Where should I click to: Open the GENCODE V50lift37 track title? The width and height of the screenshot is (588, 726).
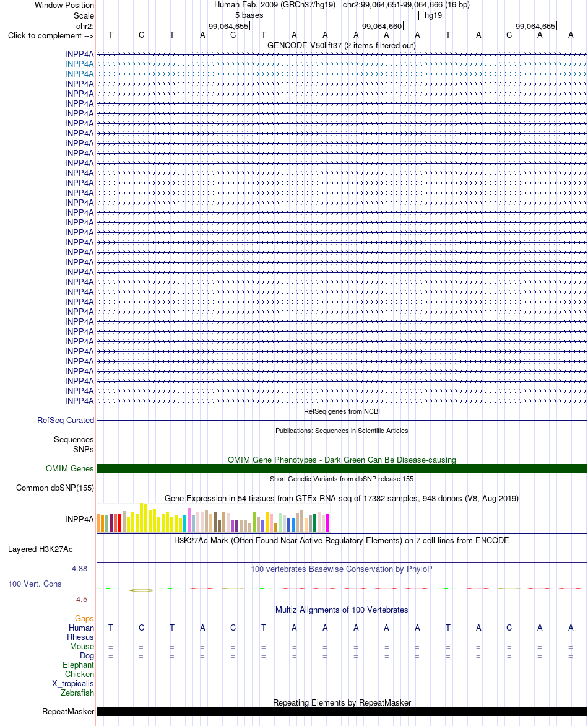342,45
